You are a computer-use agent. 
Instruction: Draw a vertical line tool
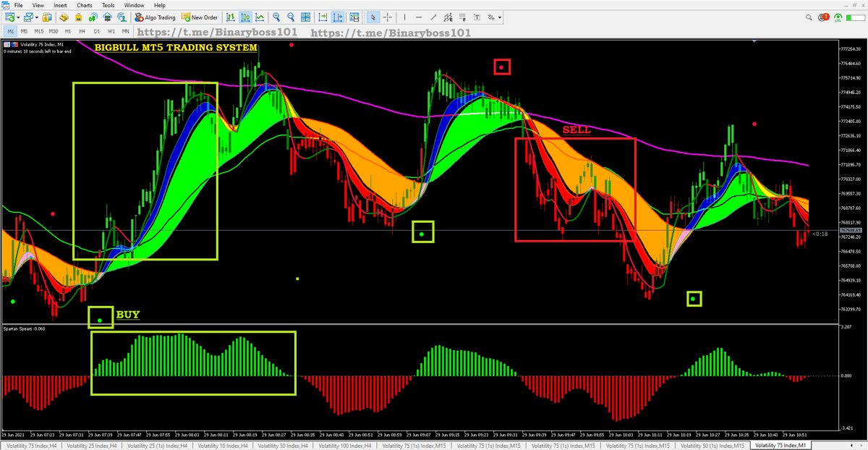pyautogui.click(x=405, y=17)
